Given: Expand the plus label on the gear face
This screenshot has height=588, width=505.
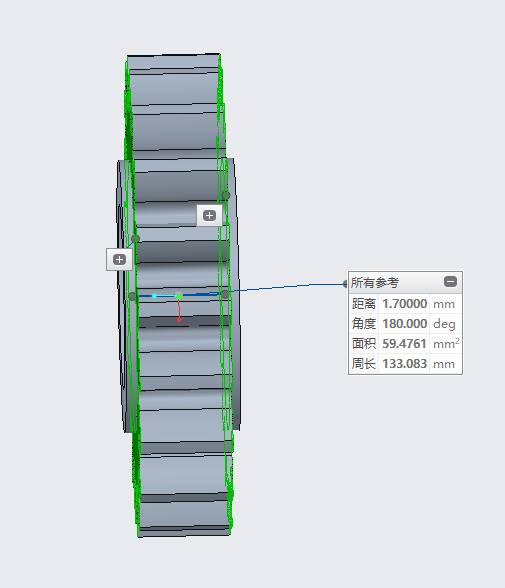Looking at the screenshot, I should [209, 215].
